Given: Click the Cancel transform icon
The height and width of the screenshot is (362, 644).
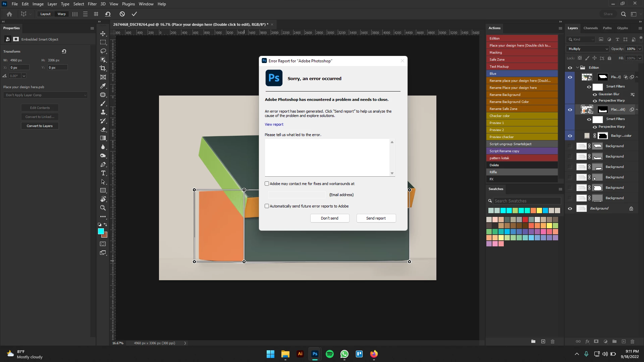Looking at the screenshot, I should click(x=122, y=14).
